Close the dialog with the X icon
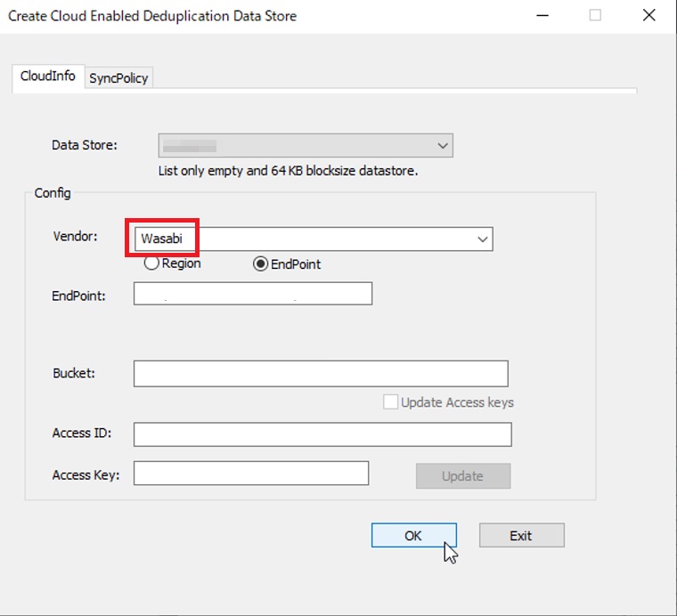677x616 pixels. point(648,15)
